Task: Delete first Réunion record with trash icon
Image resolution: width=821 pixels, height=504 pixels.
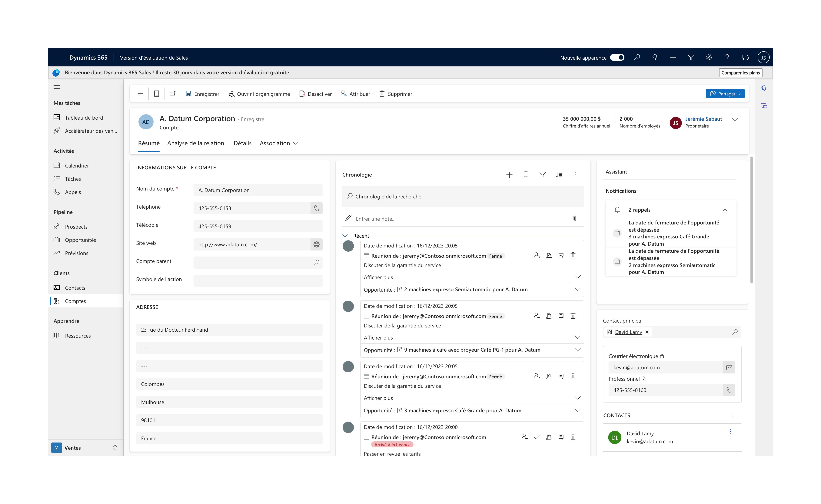Action: coord(573,256)
